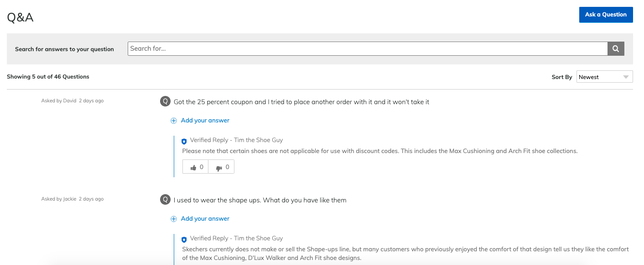Focus the Search for... input field

[368, 49]
